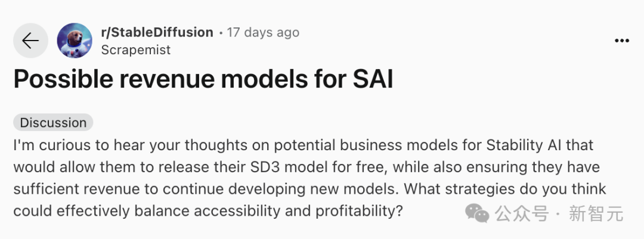Viewport: 644px width, 239px height.
Task: Click the "17 days ago" timestamp
Action: 263,32
